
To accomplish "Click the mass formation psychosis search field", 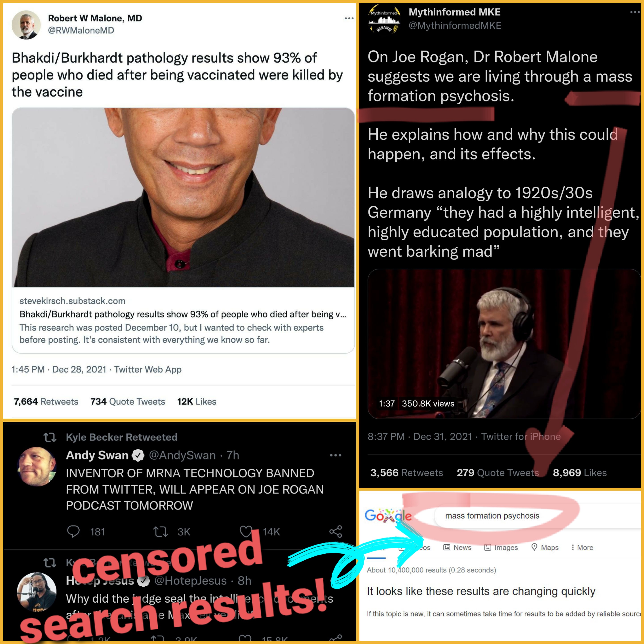I will point(538,516).
